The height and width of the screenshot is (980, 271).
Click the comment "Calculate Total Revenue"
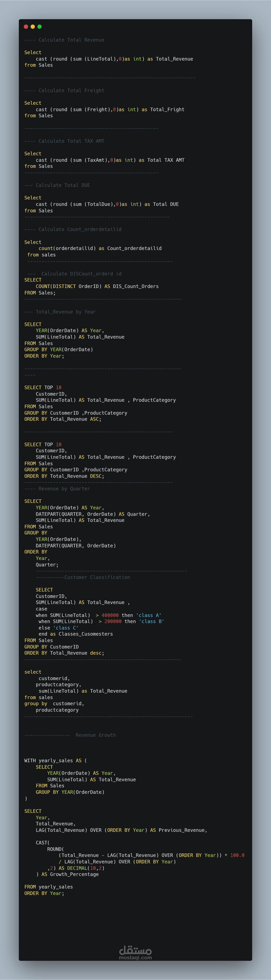64,40
